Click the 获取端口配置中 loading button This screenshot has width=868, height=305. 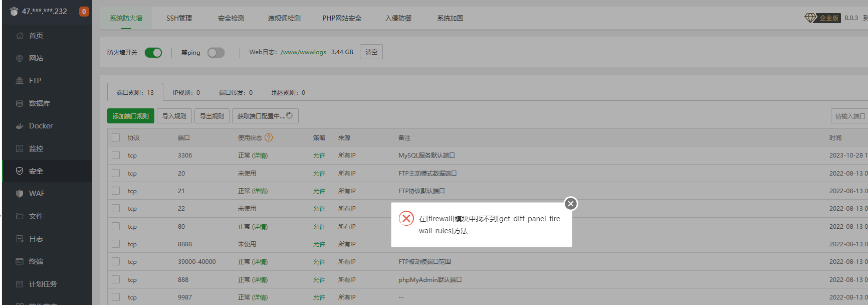[265, 116]
